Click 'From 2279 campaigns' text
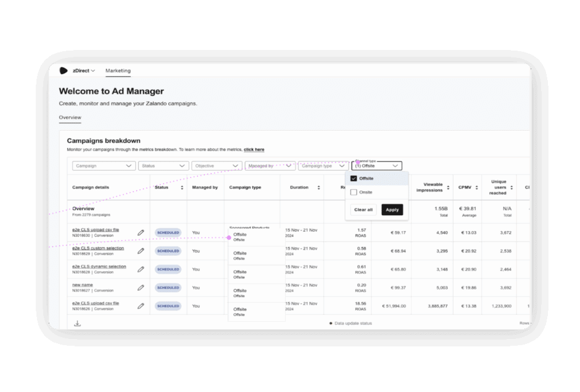The image size is (580, 392). tap(91, 214)
